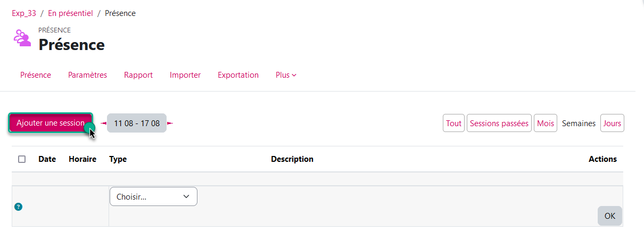The image size is (644, 247).
Task: Open the Choisir... dropdown
Action: point(153,196)
